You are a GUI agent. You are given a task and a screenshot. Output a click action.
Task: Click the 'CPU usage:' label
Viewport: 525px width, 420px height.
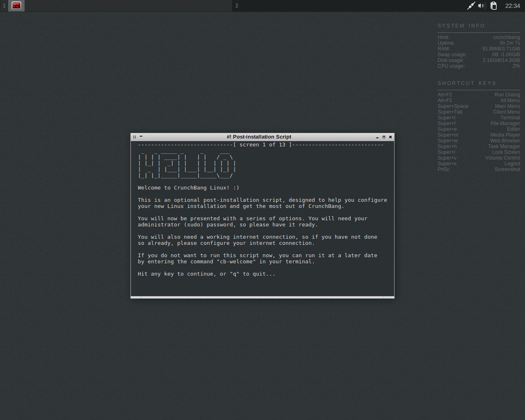coord(451,66)
